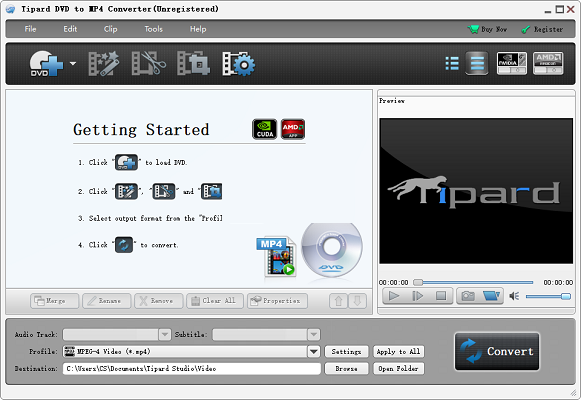Open the File menu
This screenshot has width=581, height=400.
pyautogui.click(x=30, y=29)
